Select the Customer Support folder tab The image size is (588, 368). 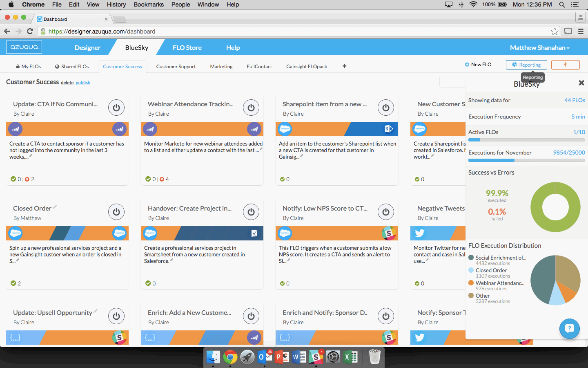coord(176,66)
